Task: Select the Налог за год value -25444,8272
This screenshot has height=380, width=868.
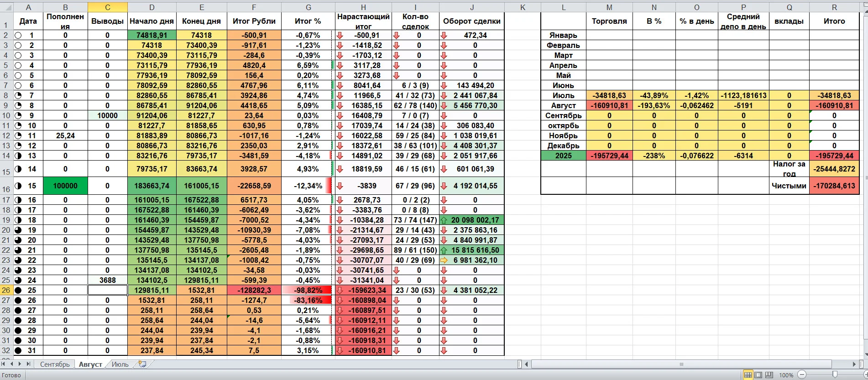Action: pos(834,169)
